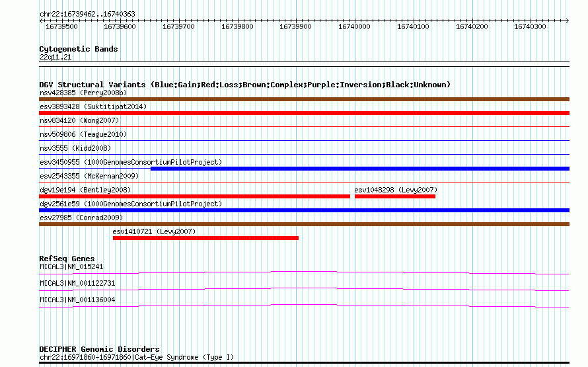The height and width of the screenshot is (367, 588).
Task: Click ruler position 16740000
Action: coord(354,26)
